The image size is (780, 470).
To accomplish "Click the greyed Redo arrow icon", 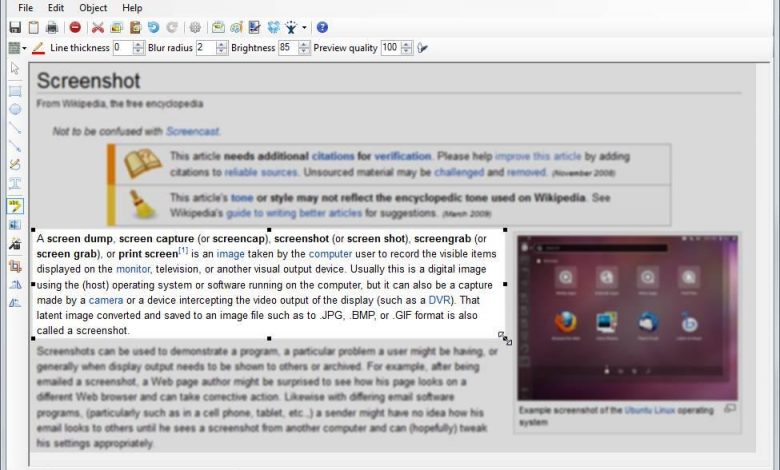I will [x=172, y=27].
